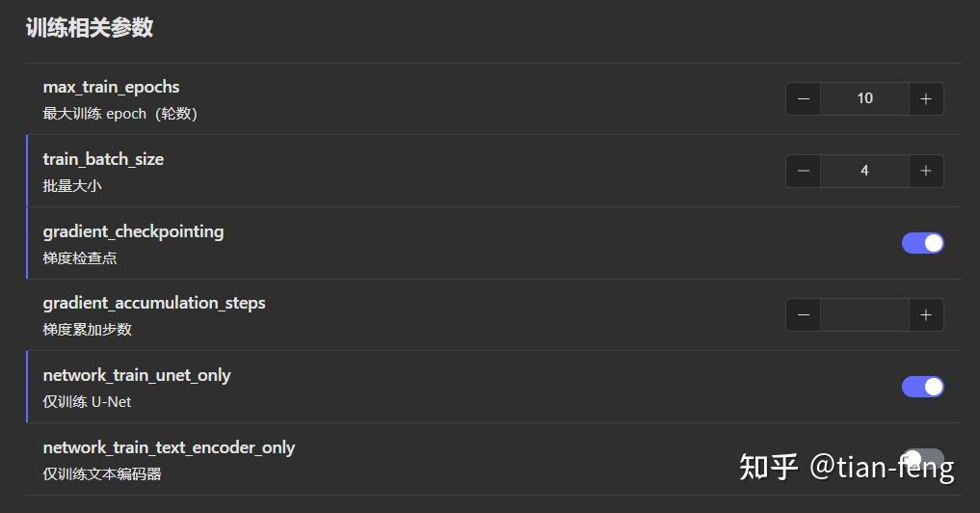
Task: Click max_train_epochs value field showing 10
Action: [x=864, y=98]
